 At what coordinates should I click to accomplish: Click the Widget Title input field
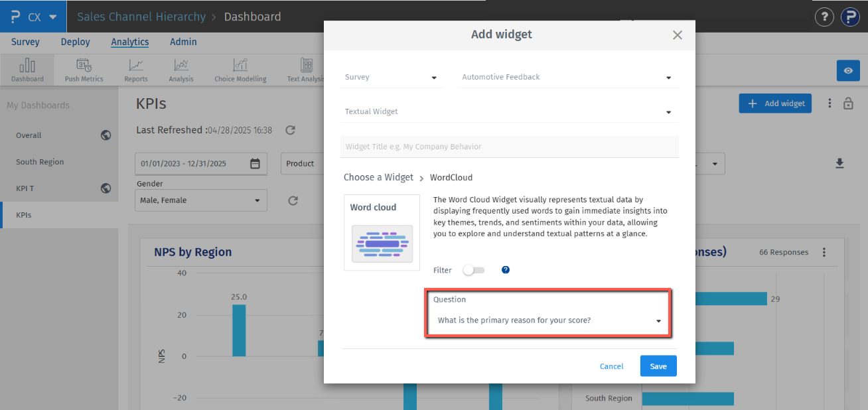pos(509,147)
